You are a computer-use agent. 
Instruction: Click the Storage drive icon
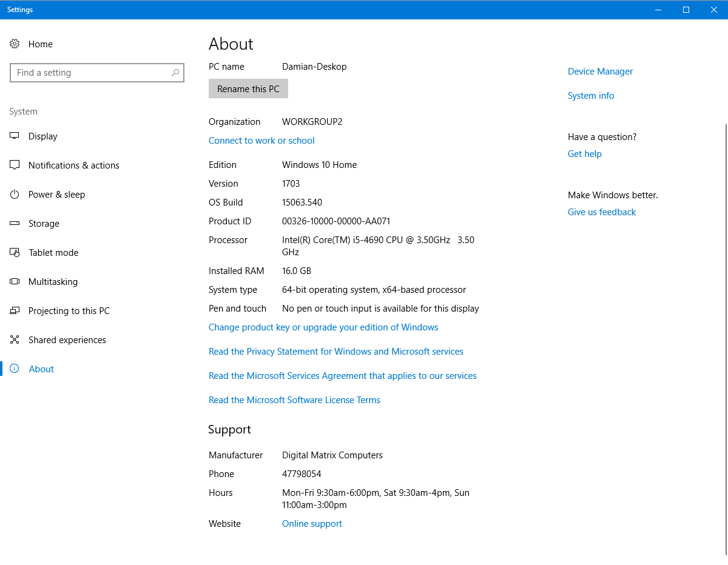coord(15,224)
